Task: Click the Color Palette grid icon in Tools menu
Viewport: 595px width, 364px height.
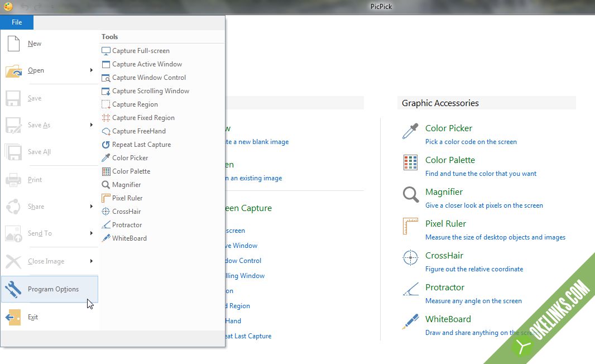Action: 106,171
